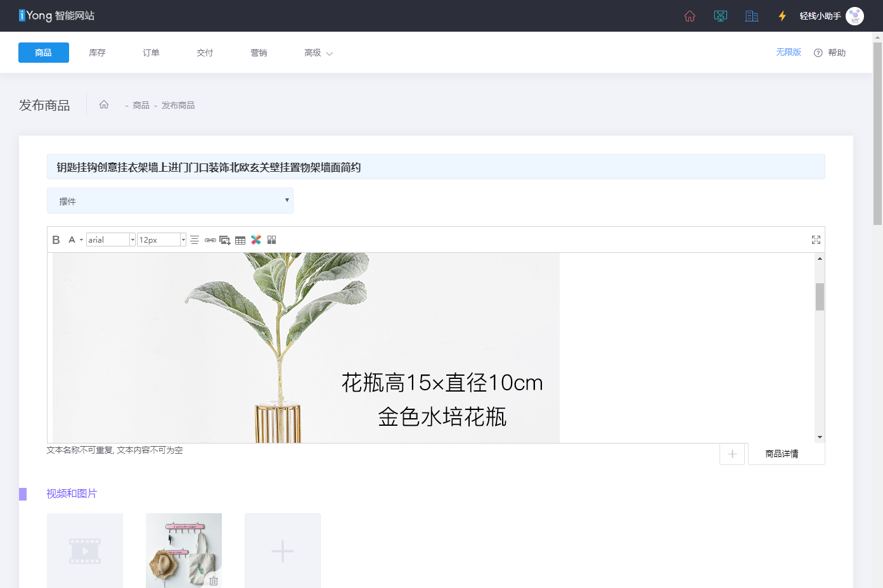Open the user avatar in top right
Image resolution: width=883 pixels, height=588 pixels.
[854, 16]
